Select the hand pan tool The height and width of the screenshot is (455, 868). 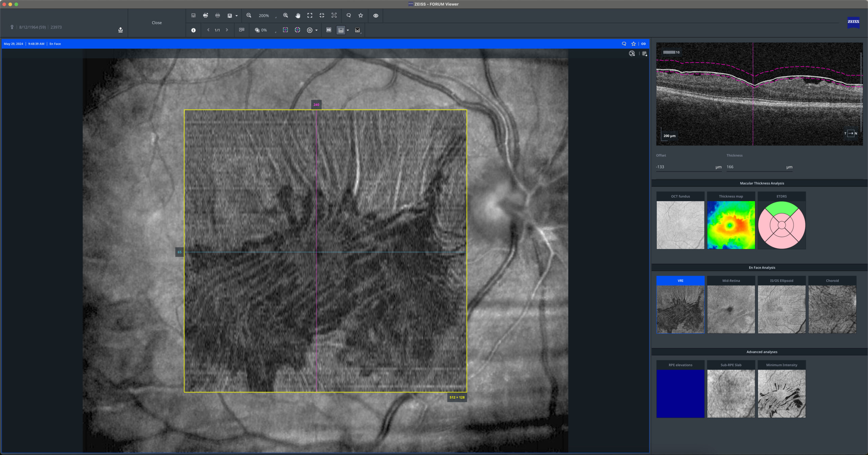point(298,16)
